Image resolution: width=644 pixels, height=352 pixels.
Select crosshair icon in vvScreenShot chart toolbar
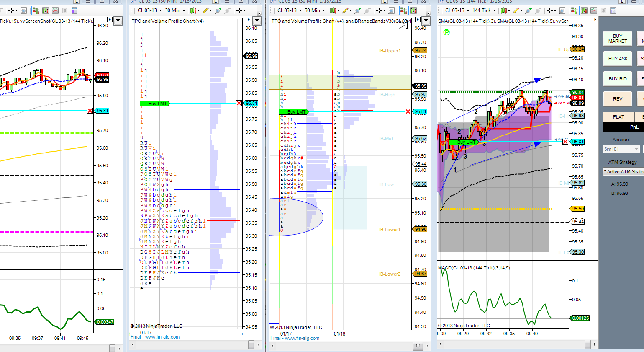coord(11,10)
